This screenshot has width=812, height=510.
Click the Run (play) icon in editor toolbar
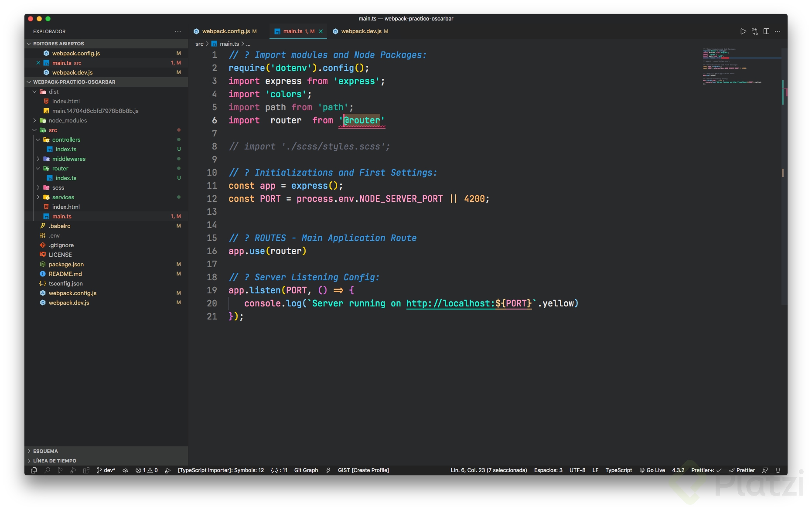743,31
